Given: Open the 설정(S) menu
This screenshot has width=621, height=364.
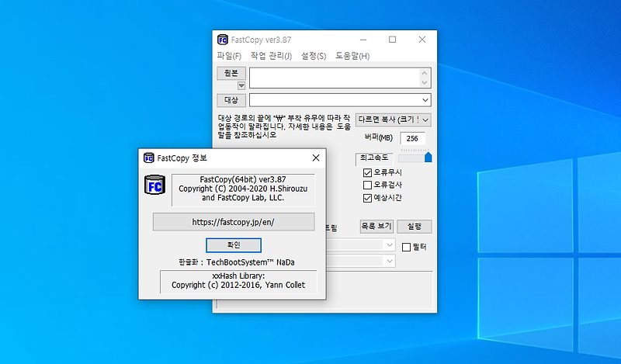Looking at the screenshot, I should (x=314, y=56).
